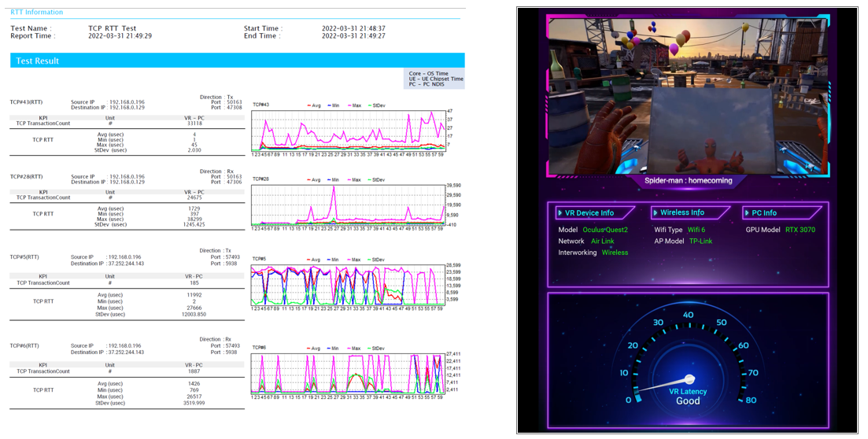Click the red Avg legend marker in TCP#43 chart

coord(308,105)
